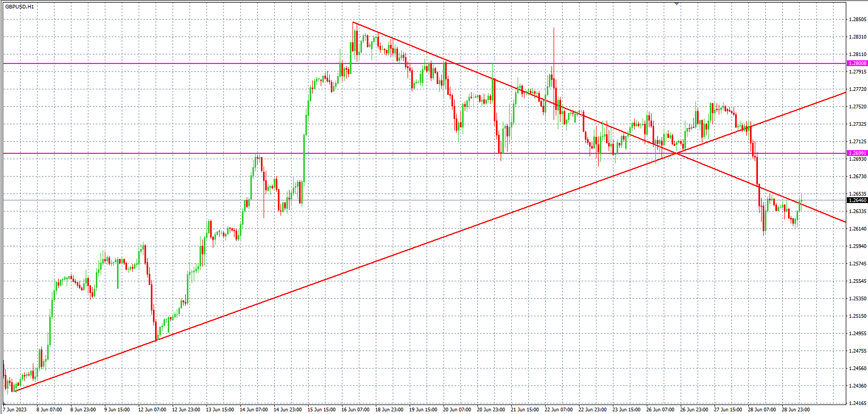Click the 16 Jun 07:00 time label
This screenshot has width=868, height=414.
pyautogui.click(x=355, y=409)
